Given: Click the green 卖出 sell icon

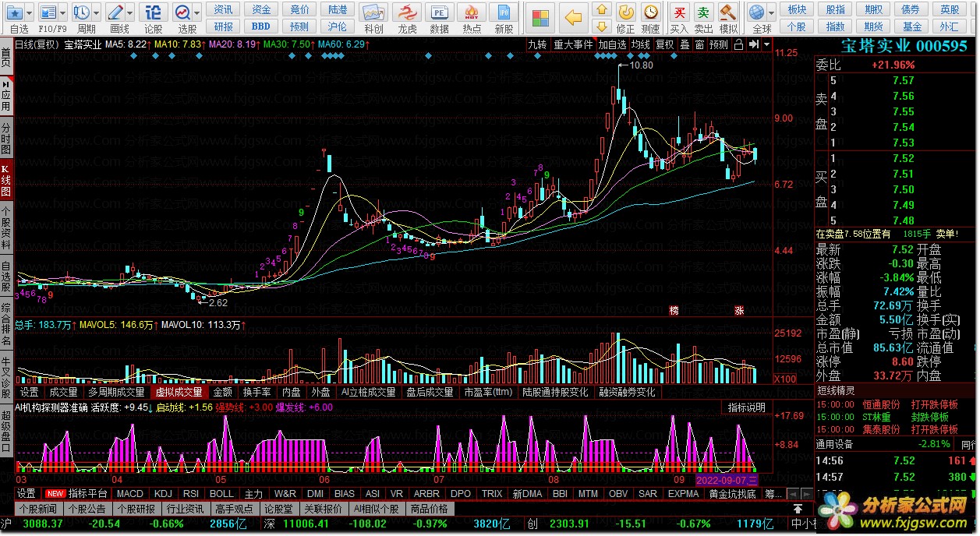Looking at the screenshot, I should coord(704,12).
